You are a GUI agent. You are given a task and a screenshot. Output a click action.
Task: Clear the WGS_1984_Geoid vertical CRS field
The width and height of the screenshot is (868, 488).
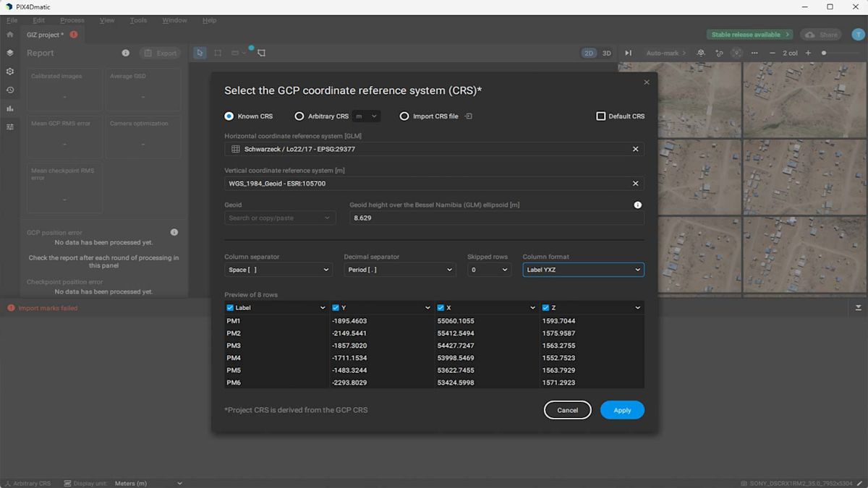pos(635,183)
